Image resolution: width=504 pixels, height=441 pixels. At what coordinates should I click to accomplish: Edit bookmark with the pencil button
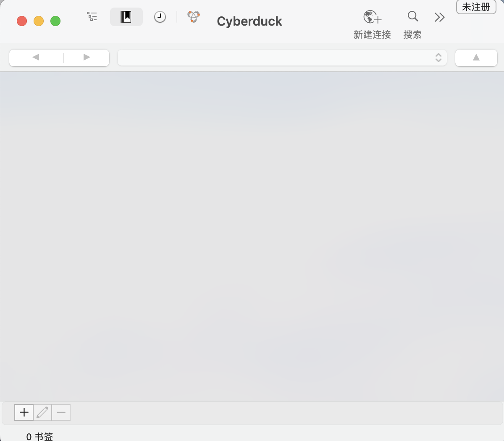click(42, 412)
